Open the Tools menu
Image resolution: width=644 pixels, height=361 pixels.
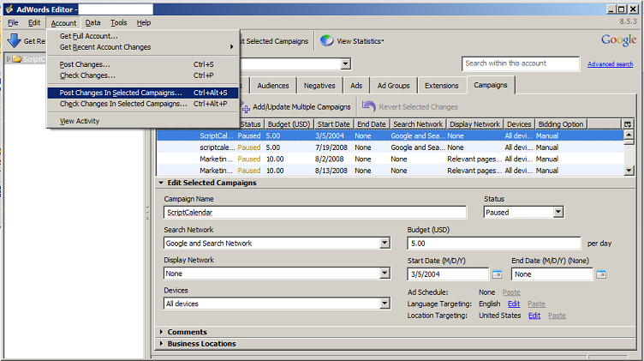coord(118,22)
